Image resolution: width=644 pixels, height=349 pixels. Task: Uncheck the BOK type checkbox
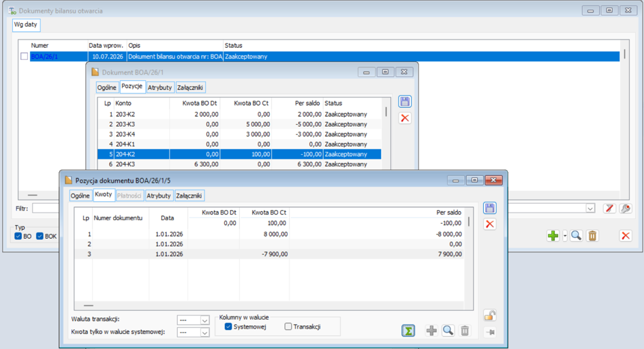(x=40, y=236)
